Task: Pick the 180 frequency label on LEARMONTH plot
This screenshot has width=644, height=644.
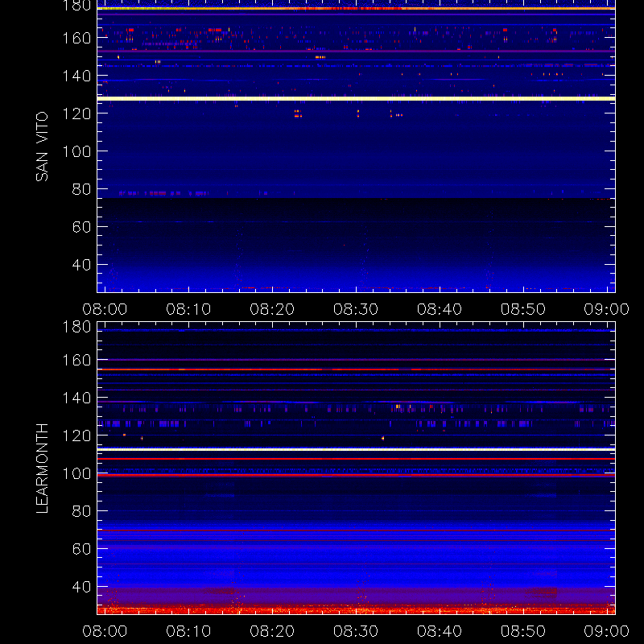Action: pos(76,327)
